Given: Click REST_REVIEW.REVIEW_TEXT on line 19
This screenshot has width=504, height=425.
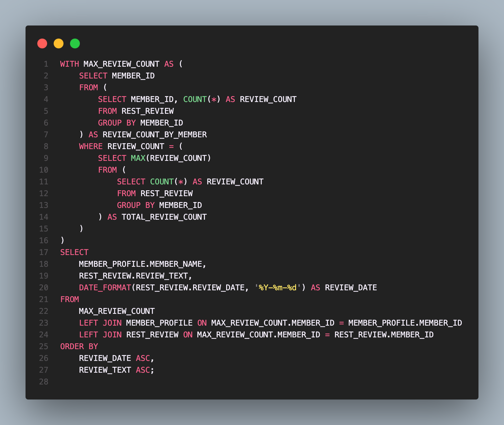Looking at the screenshot, I should click(x=134, y=276).
